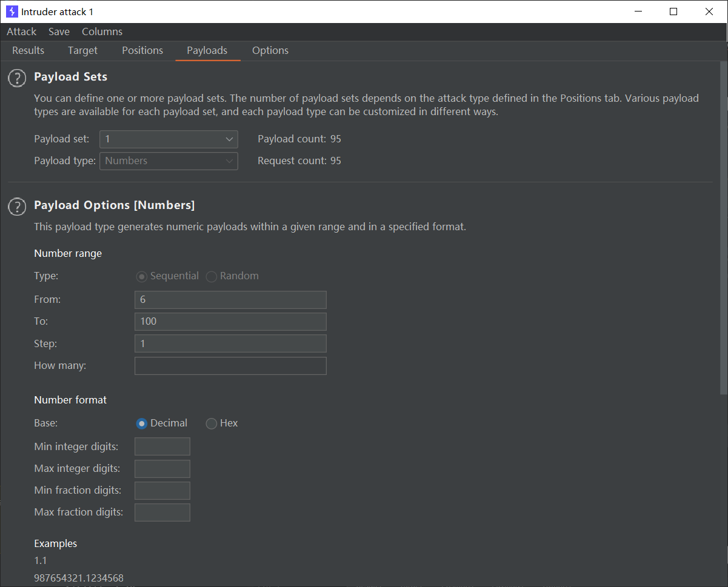Click the Max integer digits field
Screen dimensions: 728x587
pyautogui.click(x=162, y=469)
